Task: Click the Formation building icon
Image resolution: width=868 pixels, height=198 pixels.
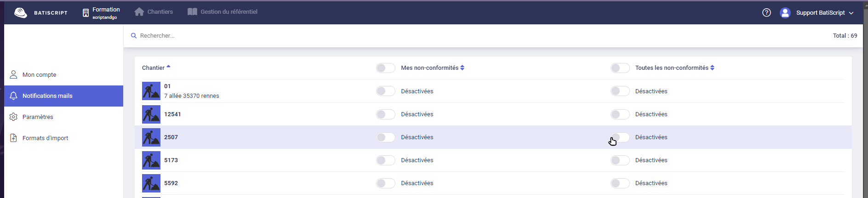Action: click(x=86, y=13)
